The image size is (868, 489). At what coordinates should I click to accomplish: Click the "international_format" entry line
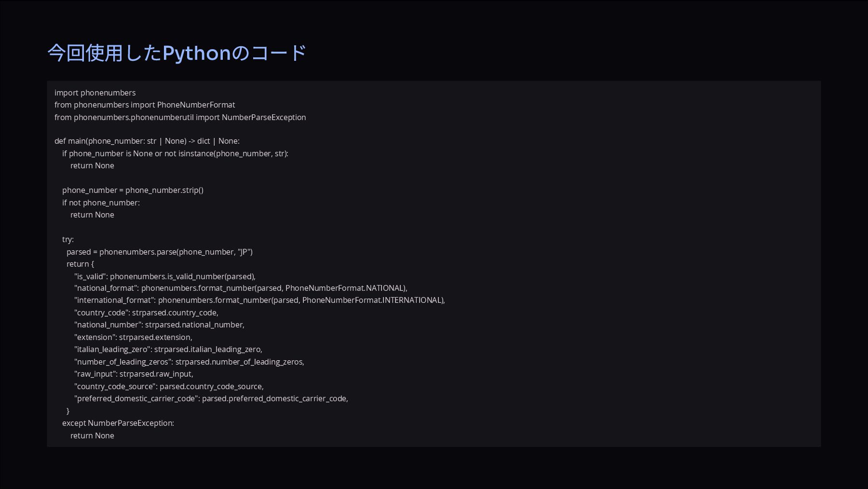pyautogui.click(x=259, y=300)
